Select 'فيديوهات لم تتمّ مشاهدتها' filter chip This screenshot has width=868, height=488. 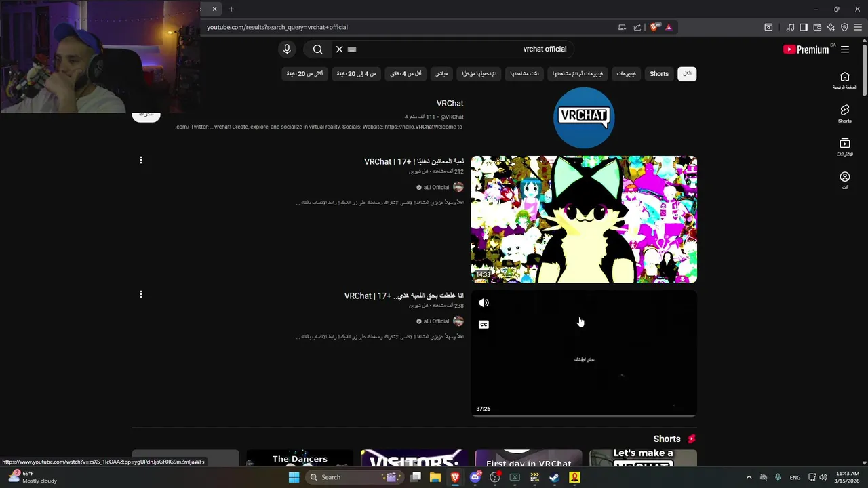tap(578, 74)
